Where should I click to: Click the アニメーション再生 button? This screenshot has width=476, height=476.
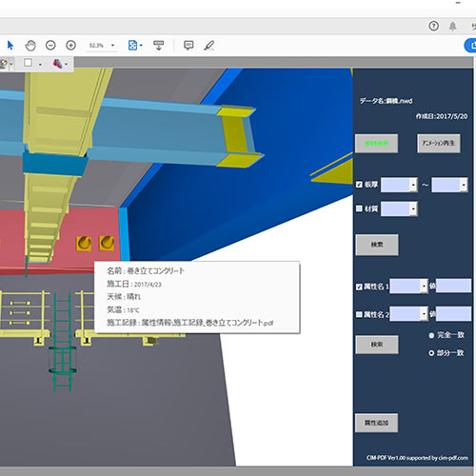438,144
